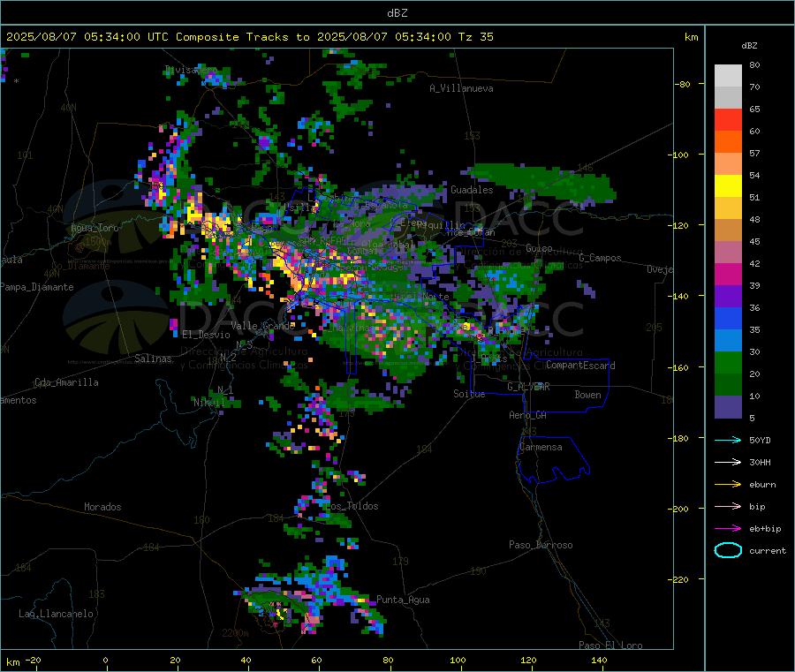The width and height of the screenshot is (795, 672).
Task: Click the 'current' legend label text
Action: coord(768,550)
